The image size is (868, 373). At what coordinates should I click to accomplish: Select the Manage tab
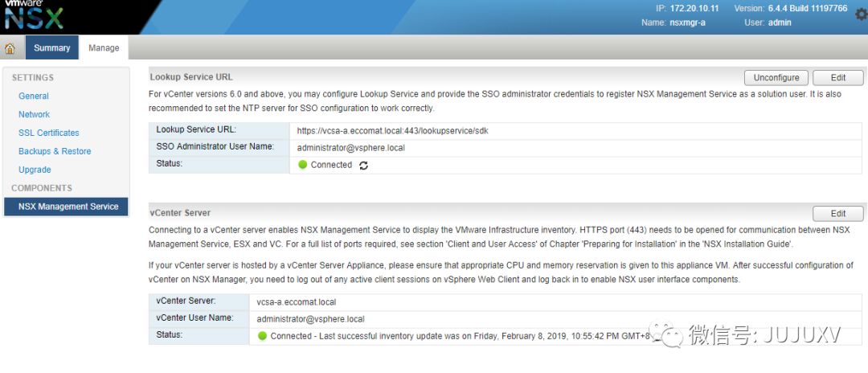click(x=104, y=47)
